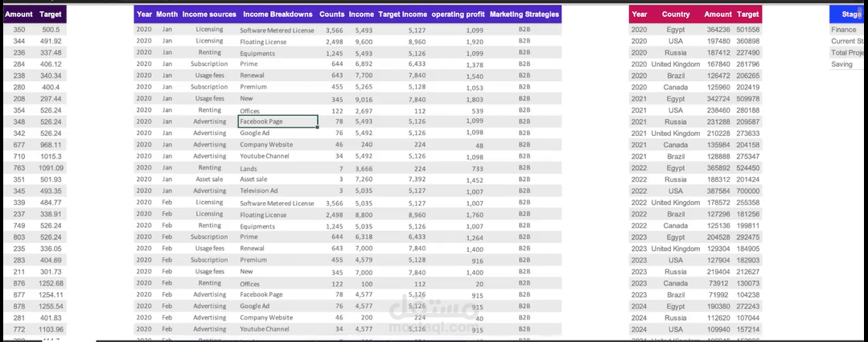Click the Month column header
Image resolution: width=868 pixels, height=342 pixels.
pyautogui.click(x=167, y=14)
